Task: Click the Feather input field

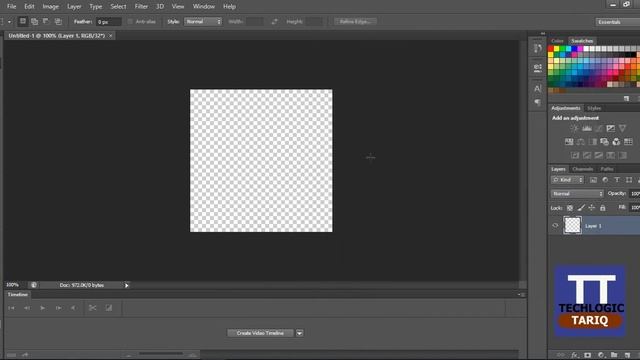Action: pyautogui.click(x=109, y=22)
